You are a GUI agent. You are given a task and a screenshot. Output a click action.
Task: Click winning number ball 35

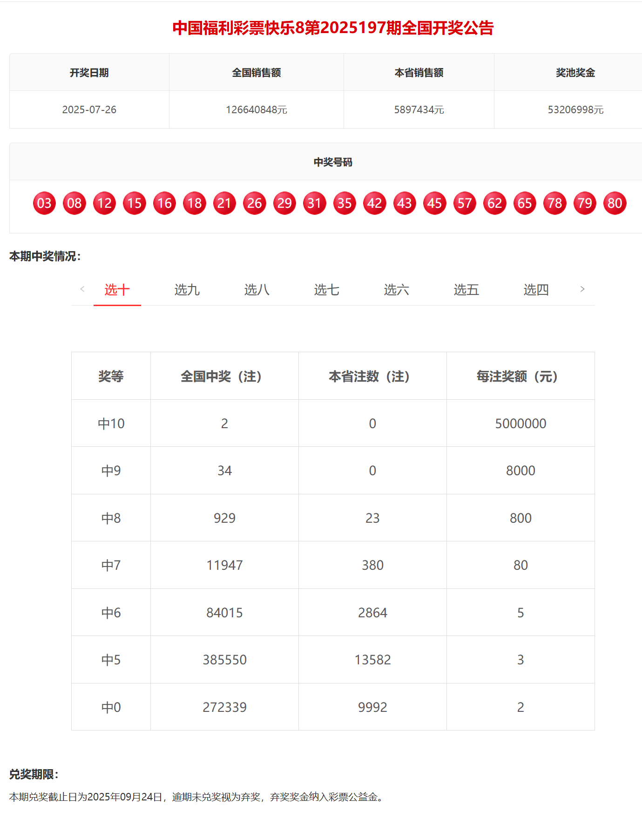345,203
